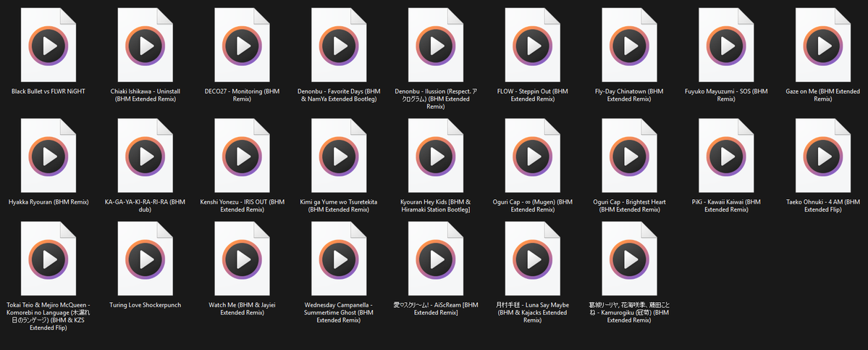The width and height of the screenshot is (868, 350).
Task: Click the filename 'FLOW - Steppin Out (BHM Extended Remix)'
Action: (533, 95)
